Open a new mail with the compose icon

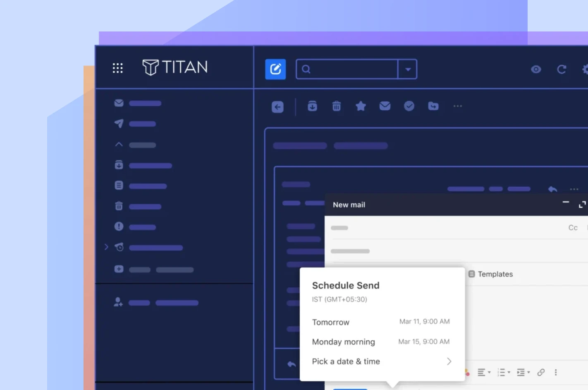coord(275,69)
